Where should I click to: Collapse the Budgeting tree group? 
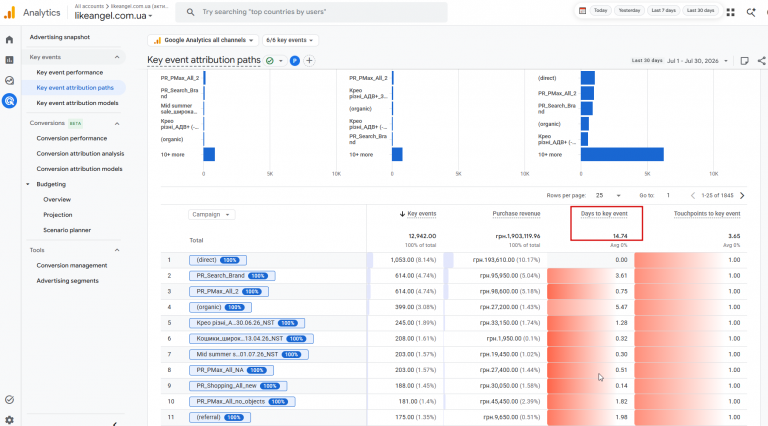[28, 184]
